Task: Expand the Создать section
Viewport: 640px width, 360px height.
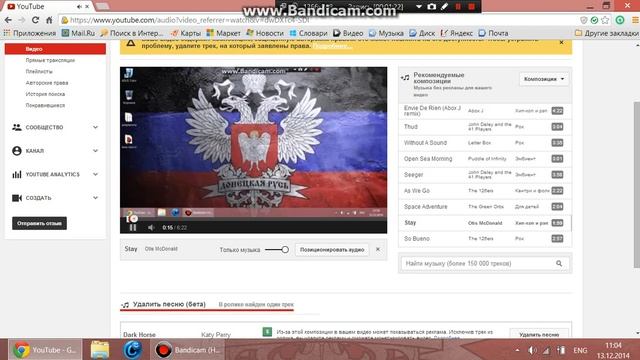Action: (x=55, y=198)
